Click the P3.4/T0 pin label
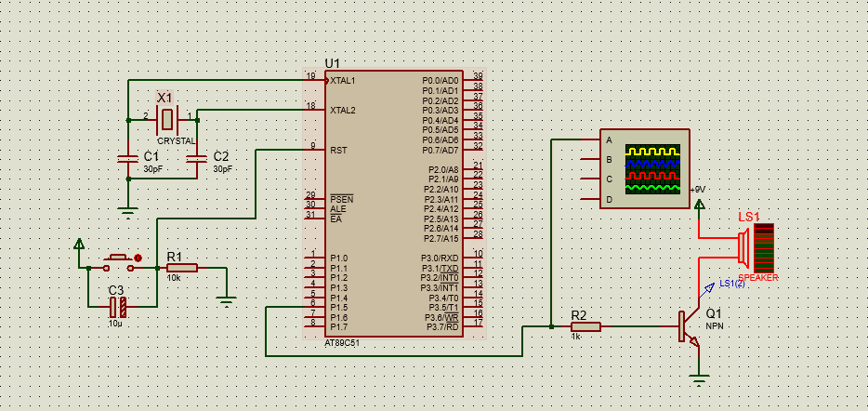 point(443,298)
